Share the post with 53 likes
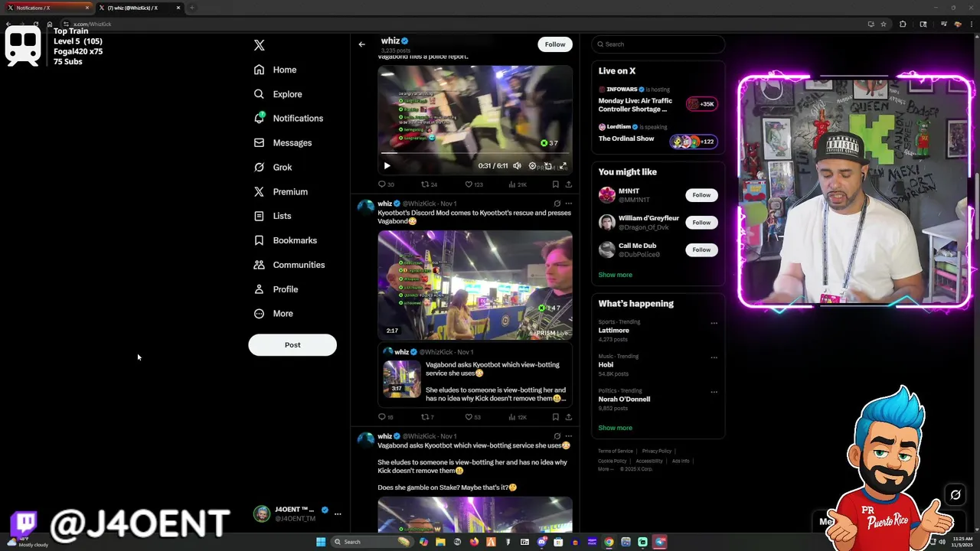Screen dimensions: 980x551 point(568,417)
